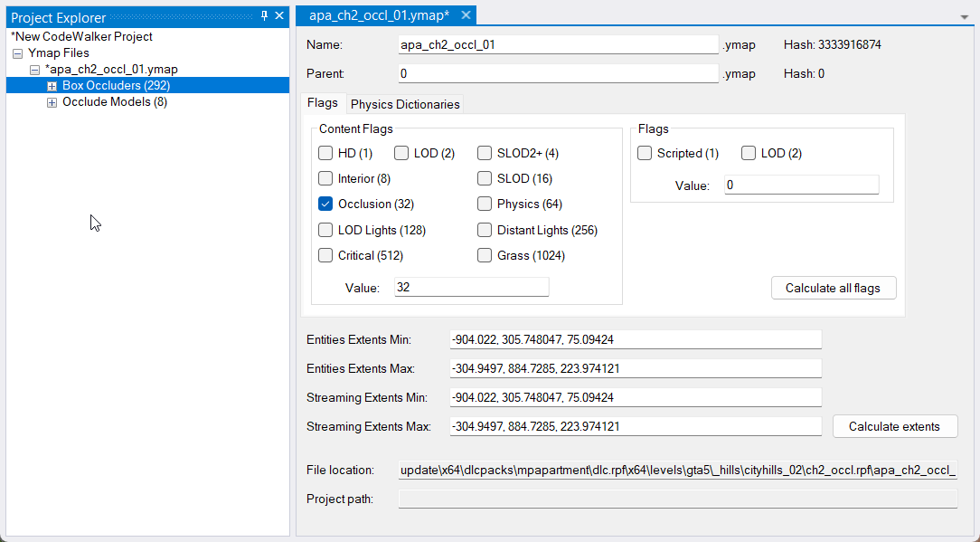Check the Grass (1024) content flag
The width and height of the screenshot is (980, 542).
(x=485, y=256)
